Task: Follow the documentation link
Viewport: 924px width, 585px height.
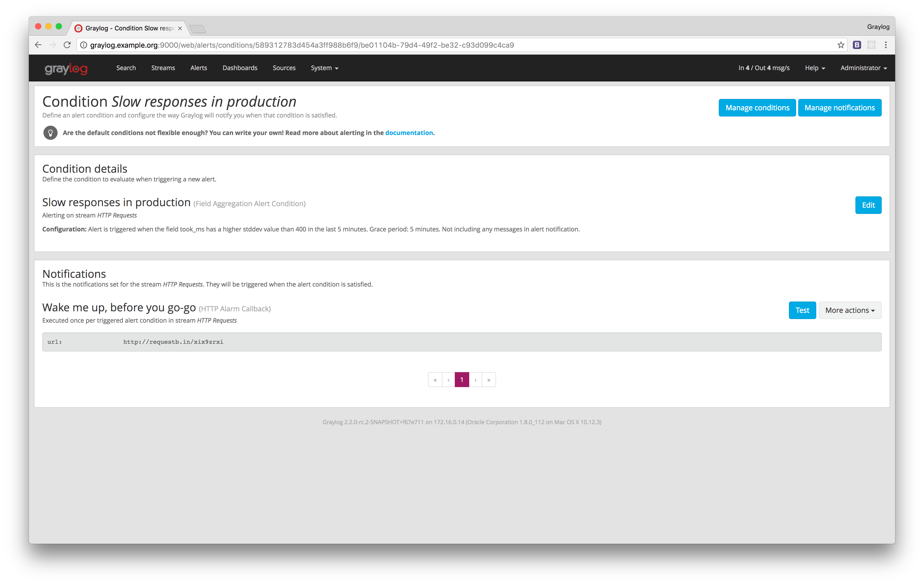Action: point(409,133)
